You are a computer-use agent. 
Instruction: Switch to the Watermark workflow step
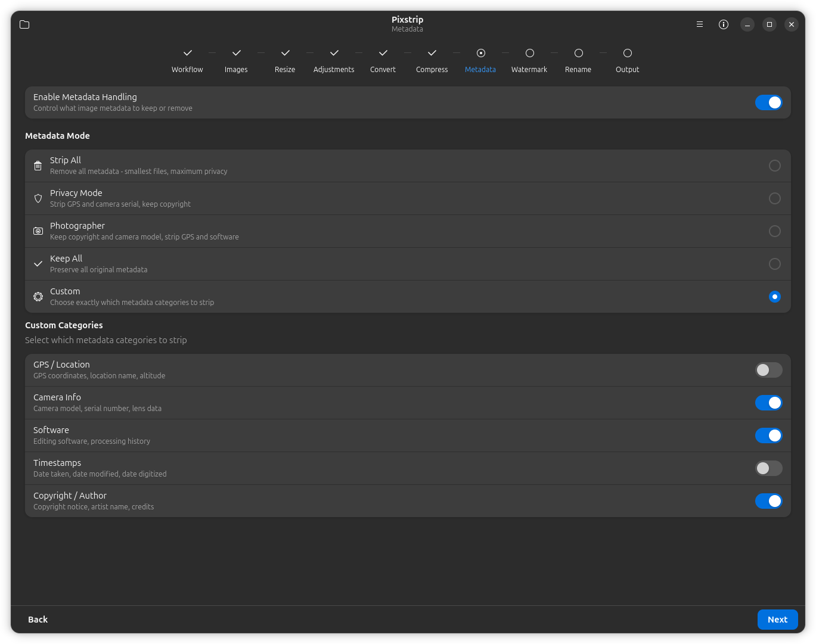529,60
